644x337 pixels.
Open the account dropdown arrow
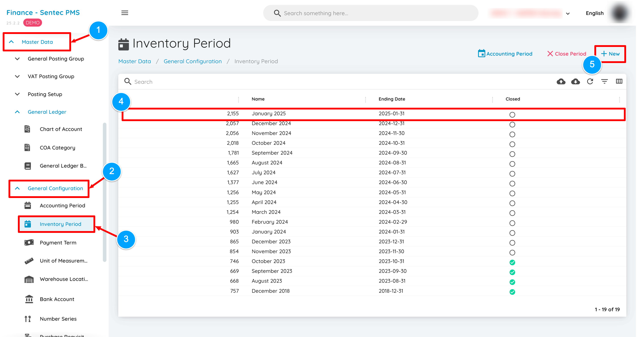(x=568, y=13)
